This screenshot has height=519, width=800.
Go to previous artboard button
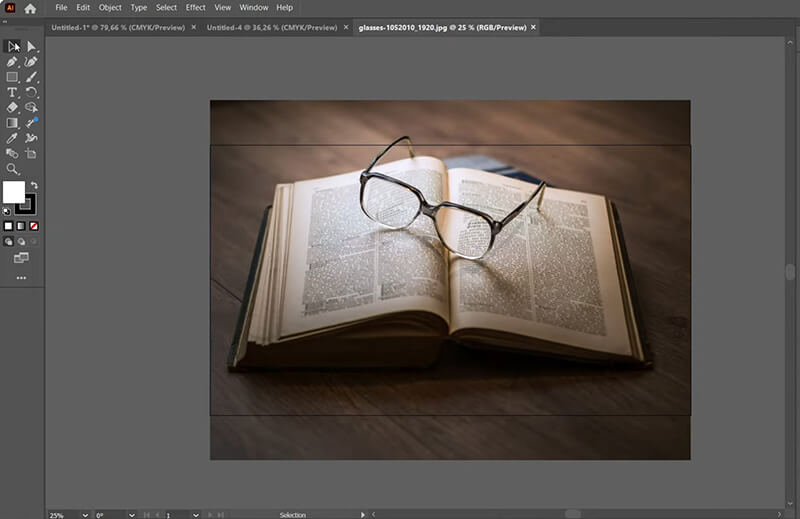[158, 515]
